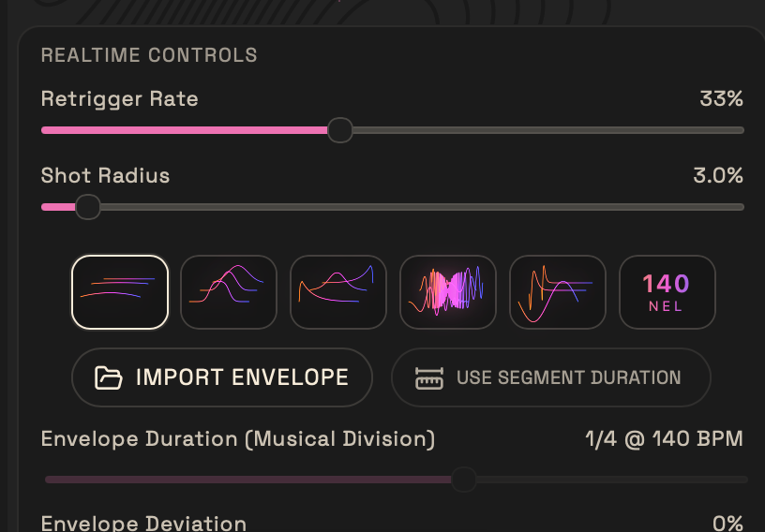The height and width of the screenshot is (532, 765).
Task: Click the Envelope Duration slider handle
Action: click(463, 480)
